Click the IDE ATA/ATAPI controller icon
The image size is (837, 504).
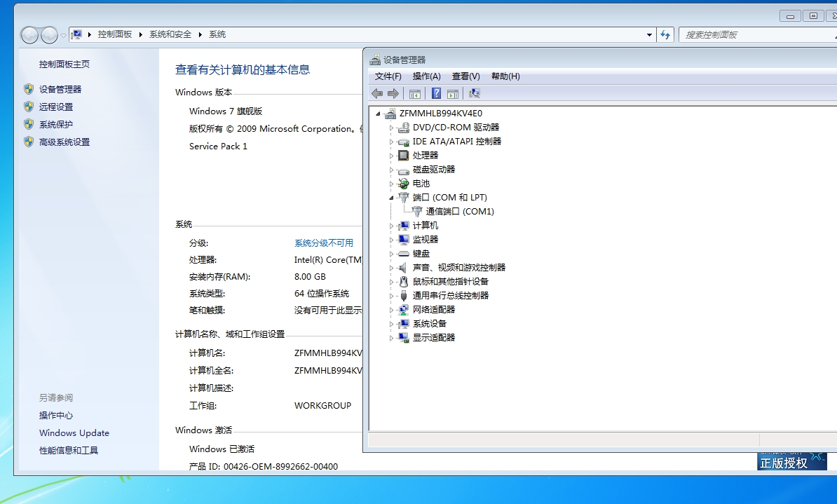404,142
